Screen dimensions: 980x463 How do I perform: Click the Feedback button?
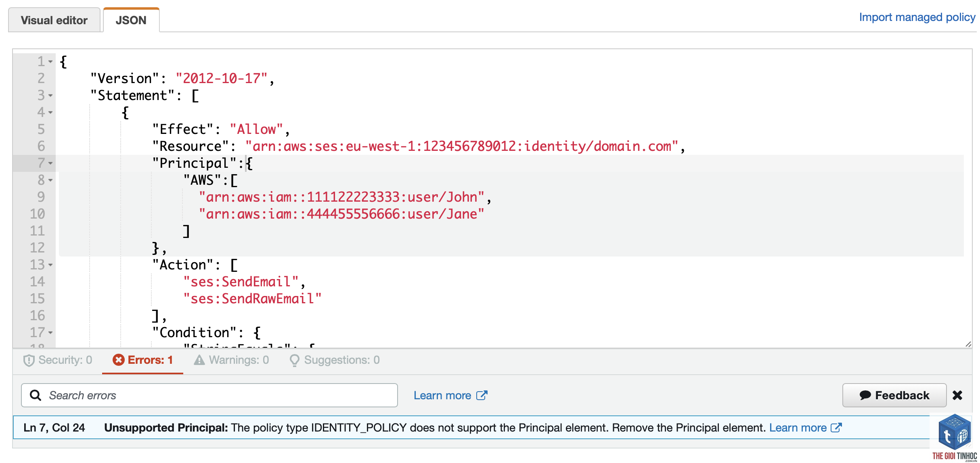pyautogui.click(x=894, y=395)
